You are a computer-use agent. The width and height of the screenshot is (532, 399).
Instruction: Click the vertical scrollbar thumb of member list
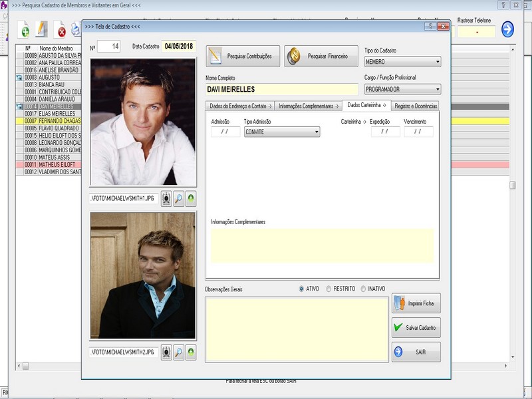pos(512,185)
